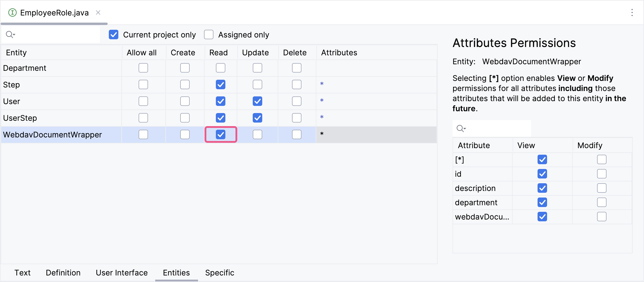Screen dimensions: 644x282
Task: Uncheck Read permission for WebdavDocumentWrapper
Action: [x=221, y=134]
